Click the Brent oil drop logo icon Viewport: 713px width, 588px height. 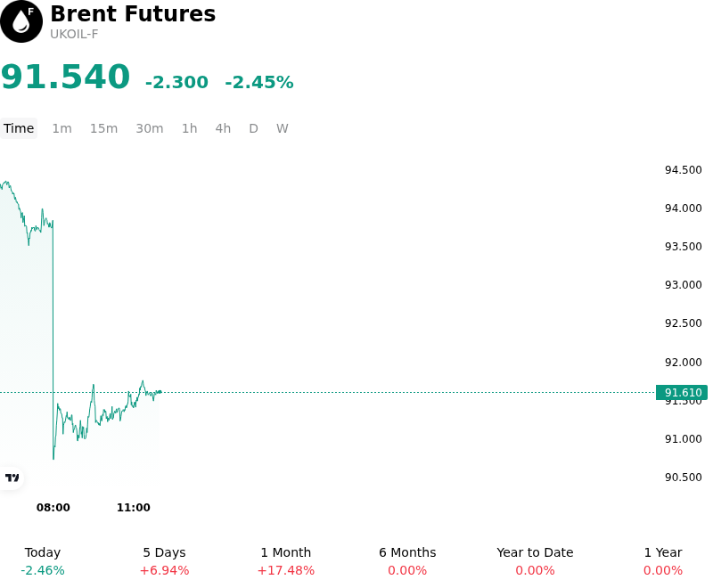click(x=21, y=21)
